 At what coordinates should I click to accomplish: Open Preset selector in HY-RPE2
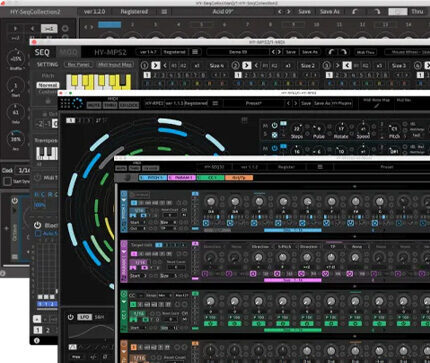[x=253, y=103]
